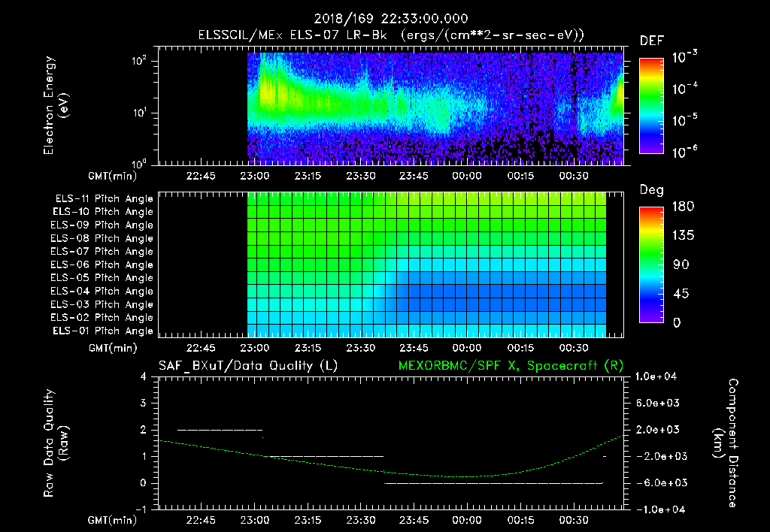Click the DEF legend label
This screenshot has width=770, height=532.
click(x=652, y=41)
